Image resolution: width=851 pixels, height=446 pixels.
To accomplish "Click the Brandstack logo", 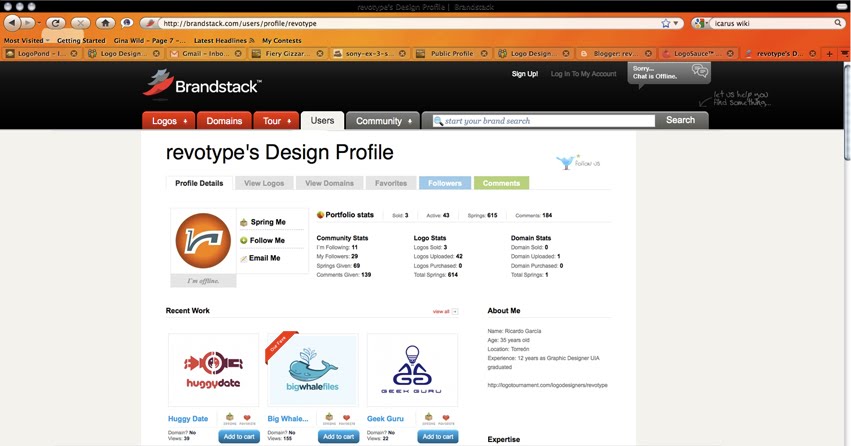I will coord(202,85).
